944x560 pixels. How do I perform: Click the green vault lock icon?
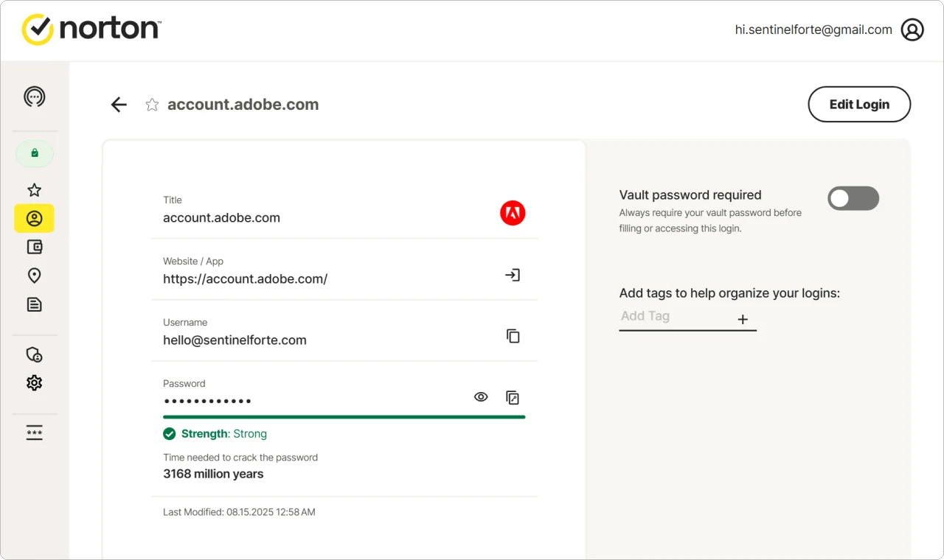pos(34,153)
